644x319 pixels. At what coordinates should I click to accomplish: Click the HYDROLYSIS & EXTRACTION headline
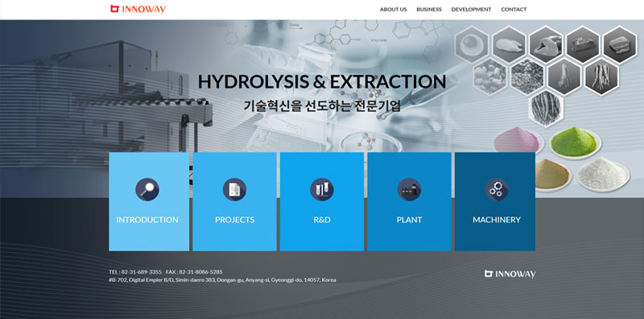pyautogui.click(x=322, y=82)
